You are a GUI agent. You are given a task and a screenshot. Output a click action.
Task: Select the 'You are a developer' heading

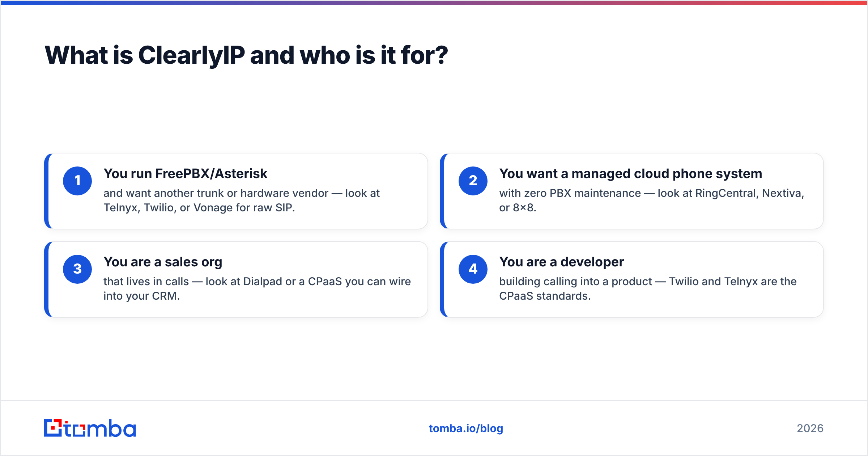point(562,262)
